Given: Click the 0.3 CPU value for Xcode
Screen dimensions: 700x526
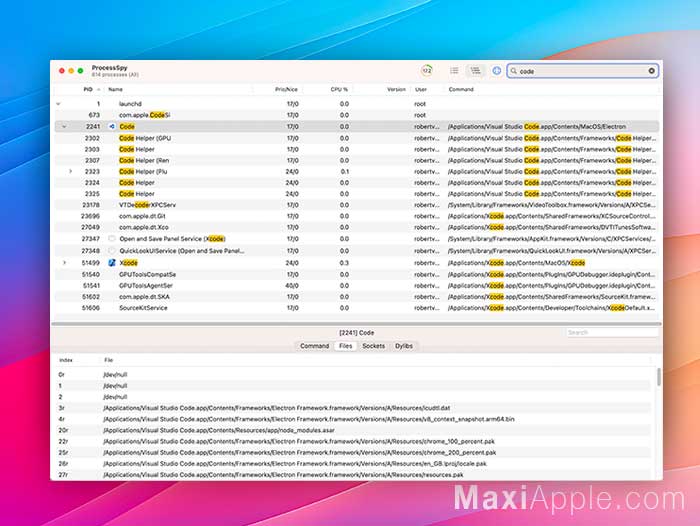Looking at the screenshot, I should pyautogui.click(x=344, y=263).
